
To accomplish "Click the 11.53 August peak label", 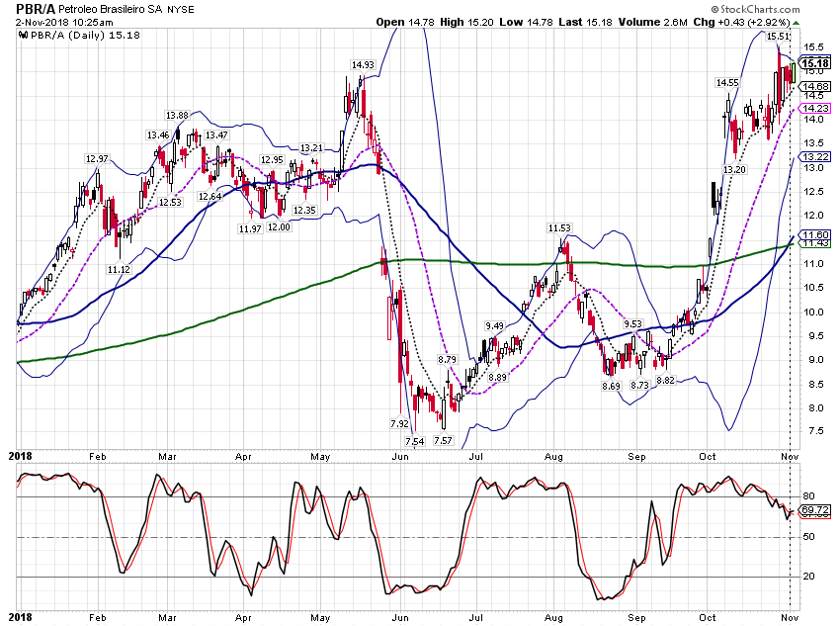I will (x=559, y=228).
